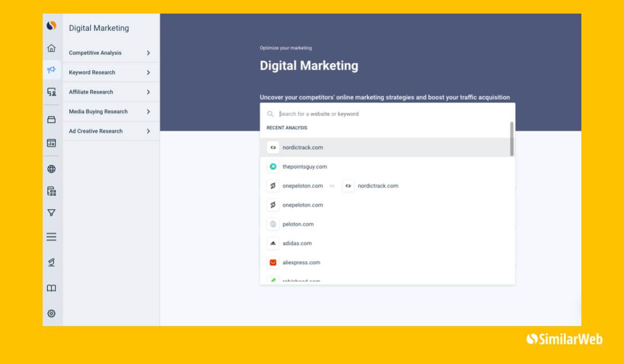Open the hamburger menu icon in sidebar
624x364 pixels.
pos(51,237)
